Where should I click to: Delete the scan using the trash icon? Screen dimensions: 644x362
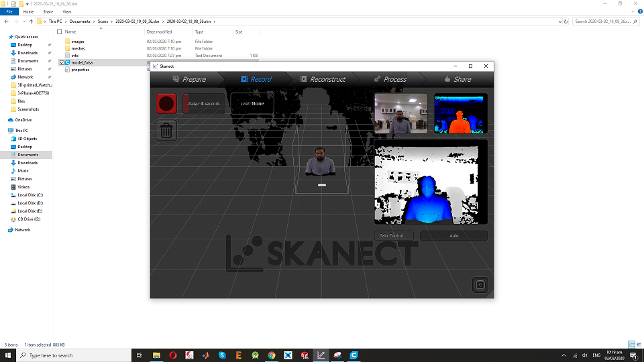(x=166, y=131)
